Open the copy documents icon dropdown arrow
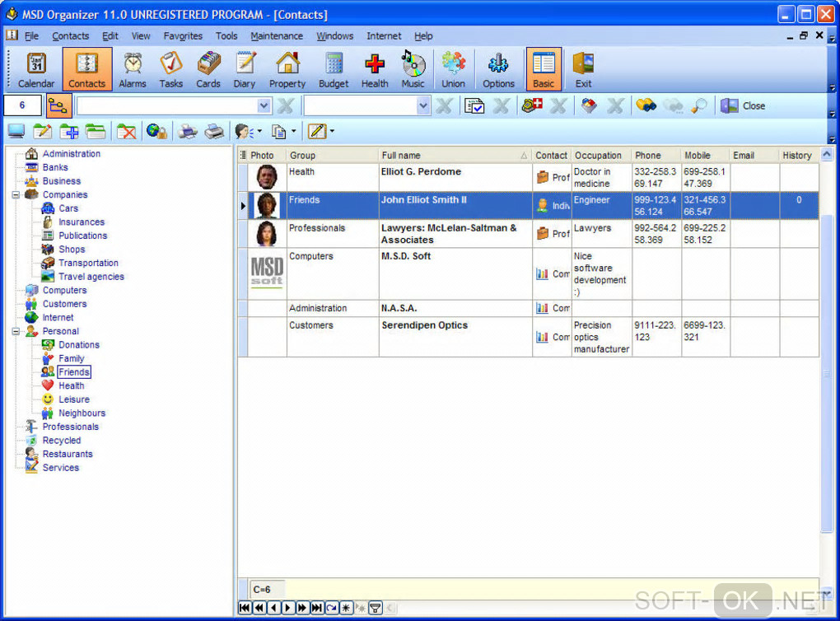The height and width of the screenshot is (621, 840). click(x=293, y=131)
